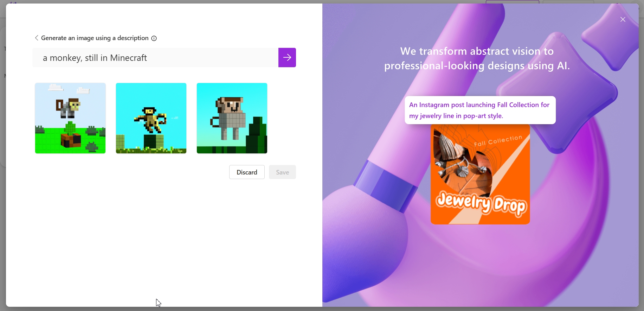Screen dimensions: 644x311
Task: Click the 'Generate an image using a description' heading
Action: (95, 38)
